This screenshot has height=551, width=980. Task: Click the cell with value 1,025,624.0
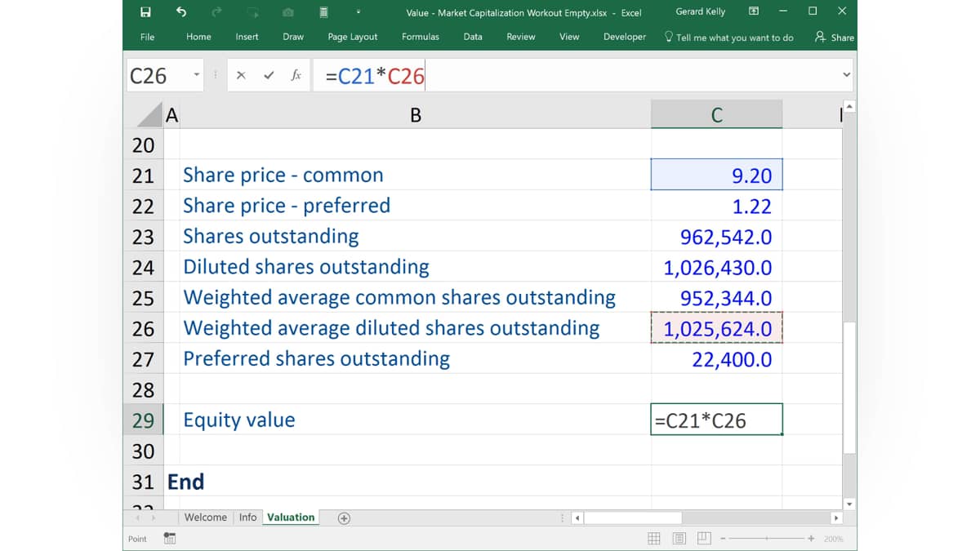click(716, 328)
